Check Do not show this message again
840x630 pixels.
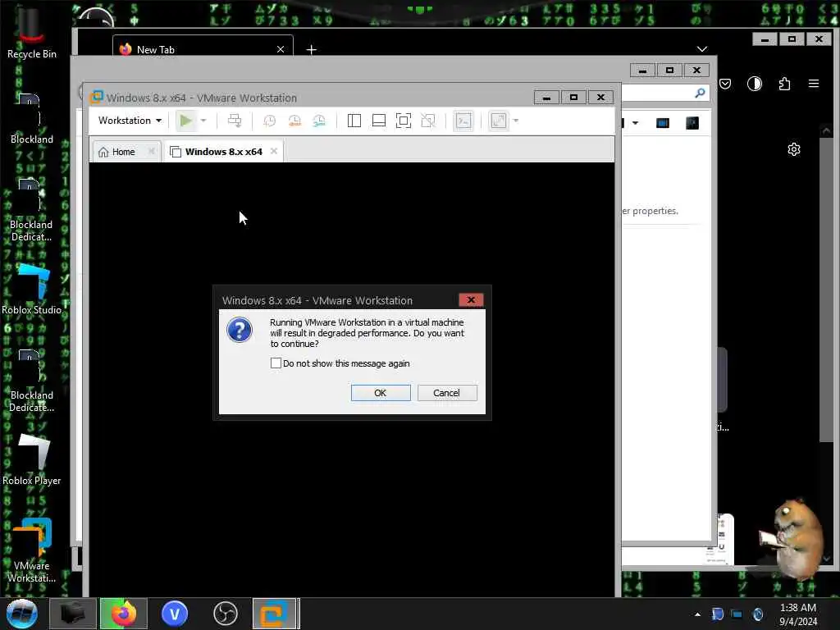276,363
